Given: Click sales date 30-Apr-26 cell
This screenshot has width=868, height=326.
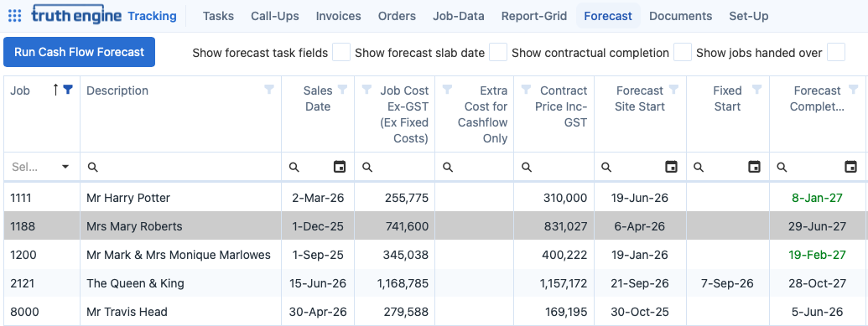Looking at the screenshot, I should 318,312.
